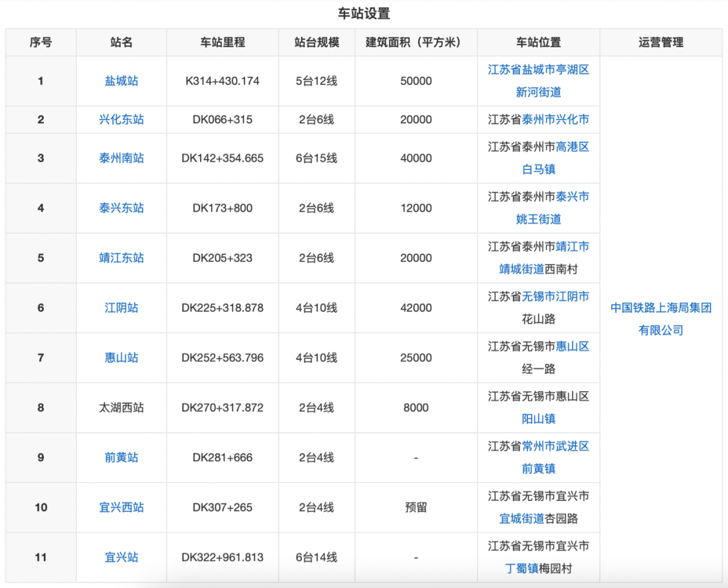Follow the 泰州南站 link
The height and width of the screenshot is (588, 728).
tap(121, 158)
